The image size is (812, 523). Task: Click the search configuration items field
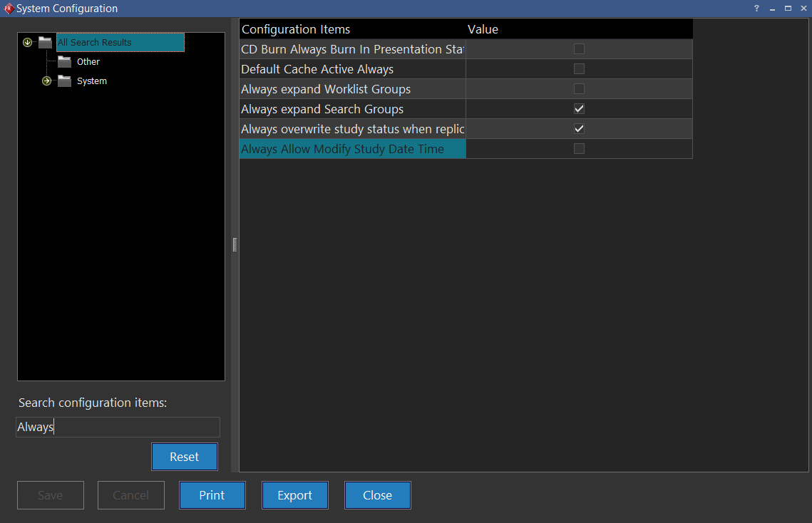pyautogui.click(x=118, y=428)
